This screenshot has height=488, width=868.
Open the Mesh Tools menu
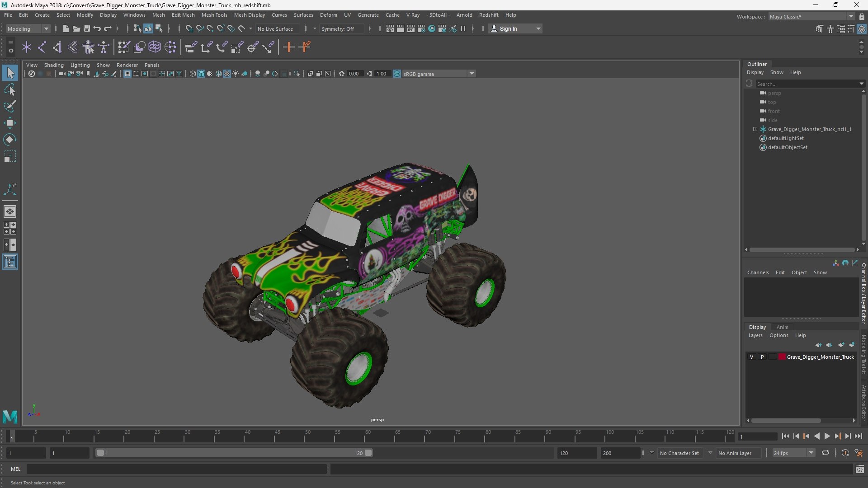coord(214,15)
